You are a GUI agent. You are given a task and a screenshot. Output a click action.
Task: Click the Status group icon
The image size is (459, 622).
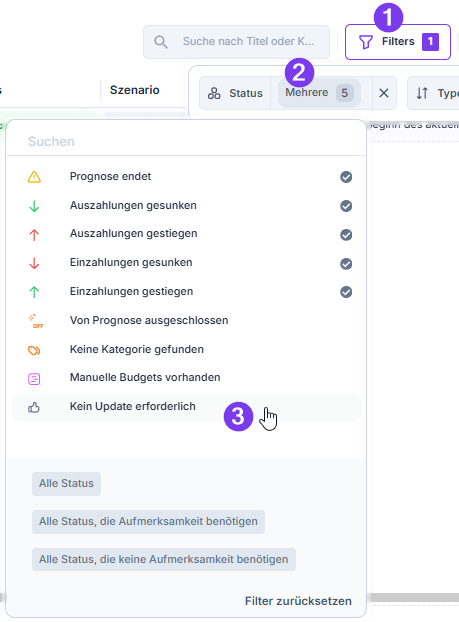tap(214, 93)
